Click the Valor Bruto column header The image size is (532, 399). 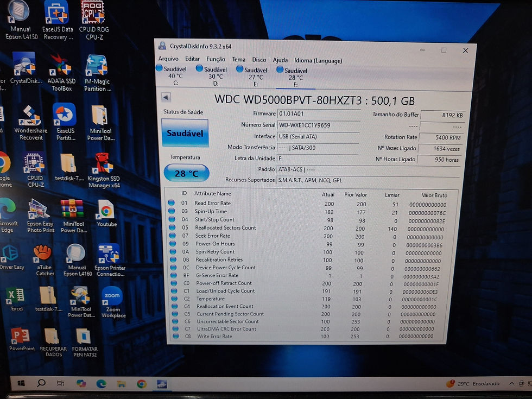(x=434, y=195)
